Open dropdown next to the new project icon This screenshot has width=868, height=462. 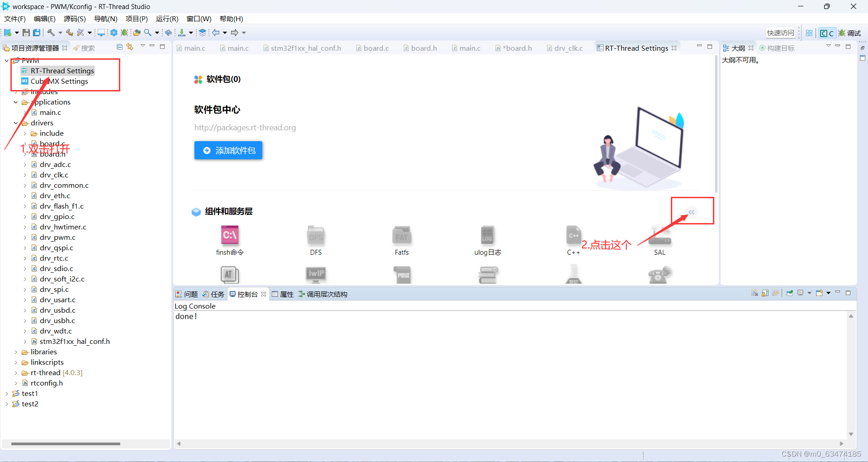pyautogui.click(x=17, y=33)
